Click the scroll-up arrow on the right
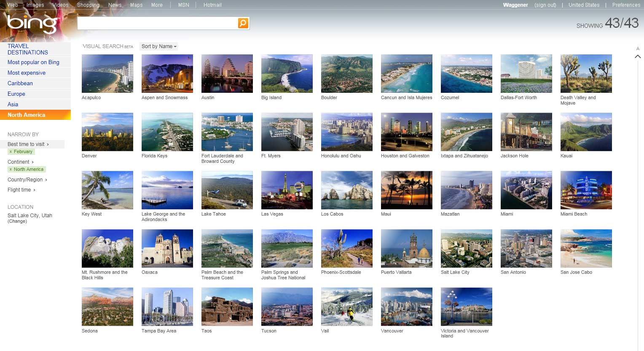The height and width of the screenshot is (351, 644). tap(638, 56)
